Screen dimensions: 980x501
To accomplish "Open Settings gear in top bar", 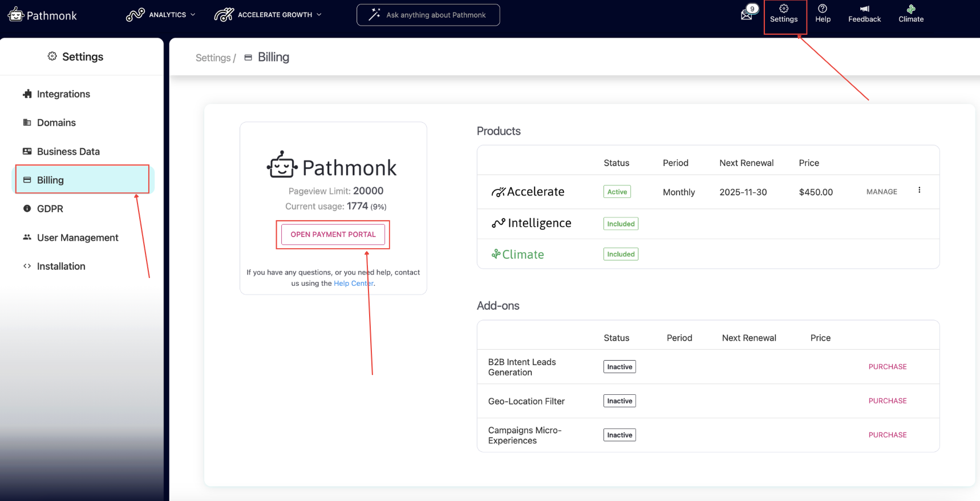I will [784, 14].
